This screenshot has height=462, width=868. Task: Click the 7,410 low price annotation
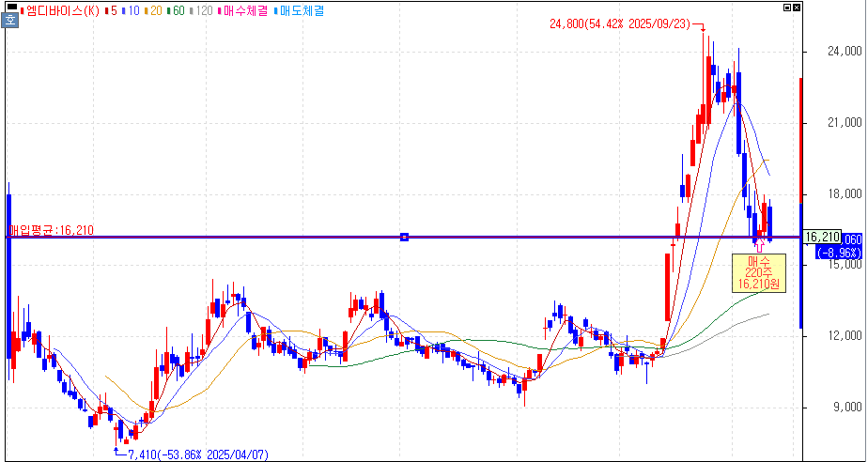[198, 454]
